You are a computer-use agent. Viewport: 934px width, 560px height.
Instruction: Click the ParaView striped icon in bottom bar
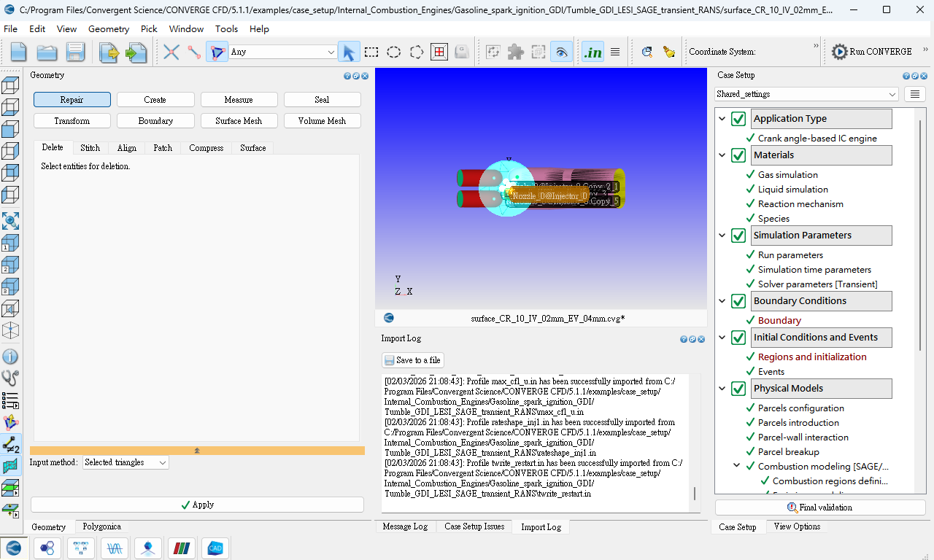click(x=182, y=548)
